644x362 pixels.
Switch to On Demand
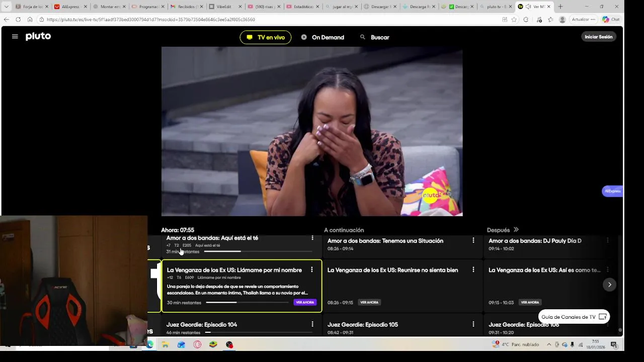pos(323,37)
